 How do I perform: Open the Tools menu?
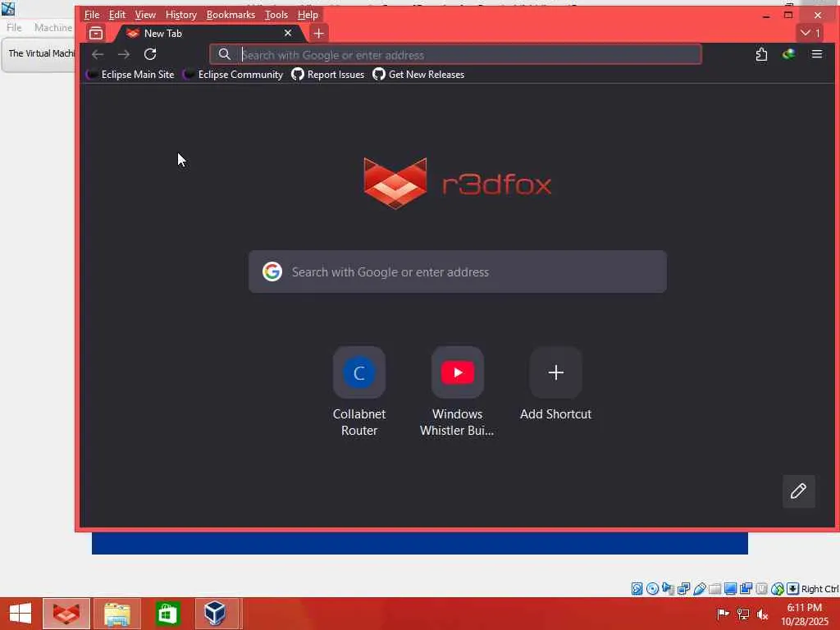[x=276, y=15]
